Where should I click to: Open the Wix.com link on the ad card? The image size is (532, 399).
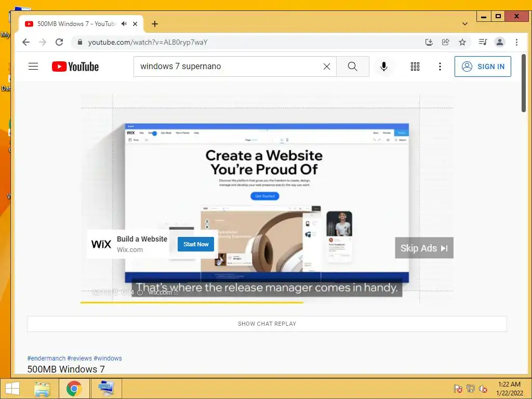tap(130, 250)
